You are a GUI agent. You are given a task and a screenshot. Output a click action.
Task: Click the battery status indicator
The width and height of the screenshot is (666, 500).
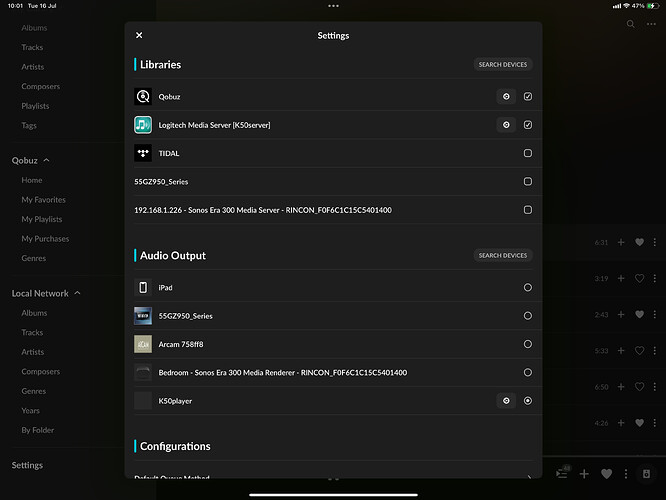[652, 6]
